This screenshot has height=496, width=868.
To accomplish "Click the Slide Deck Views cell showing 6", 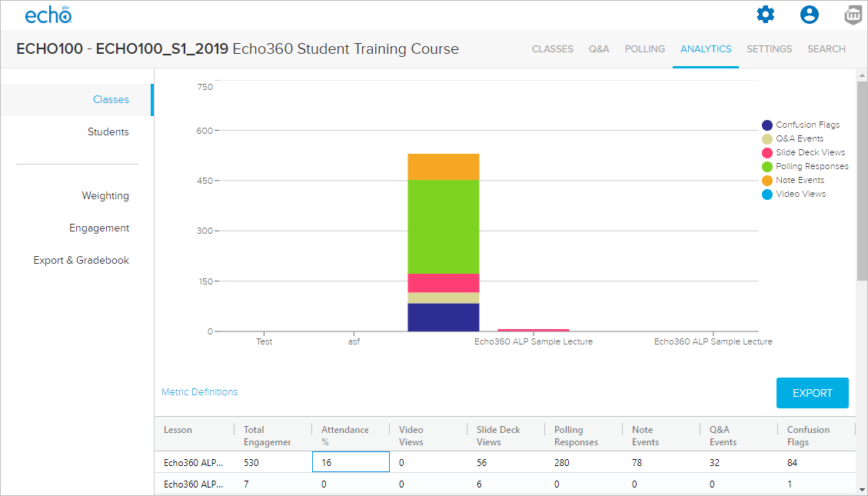I will 506,484.
